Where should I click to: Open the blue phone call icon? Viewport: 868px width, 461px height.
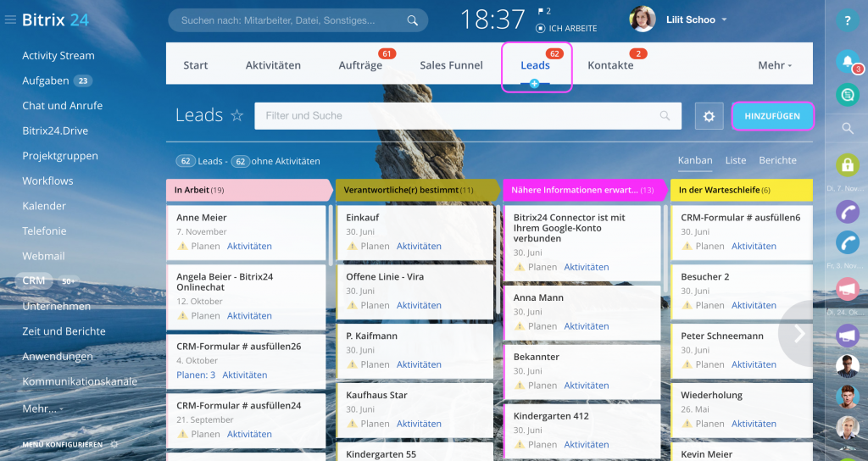(x=847, y=242)
